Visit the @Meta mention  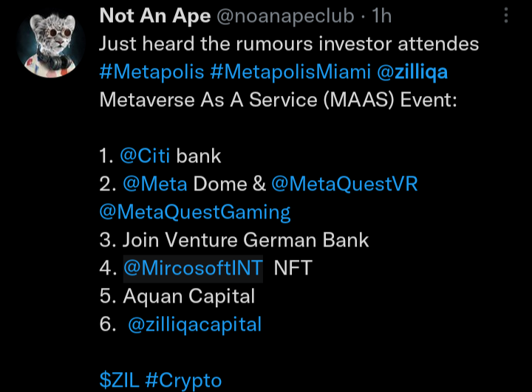click(x=155, y=184)
